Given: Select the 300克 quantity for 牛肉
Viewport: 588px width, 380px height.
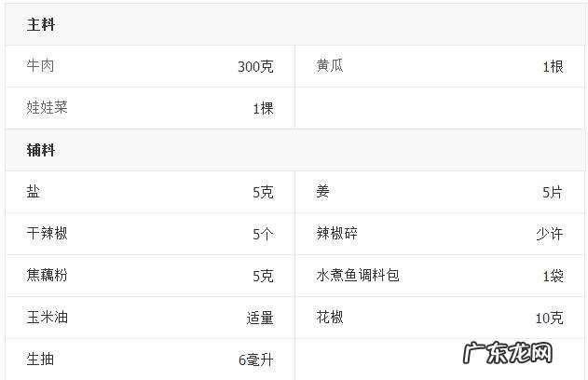Looking at the screenshot, I should click(255, 67).
